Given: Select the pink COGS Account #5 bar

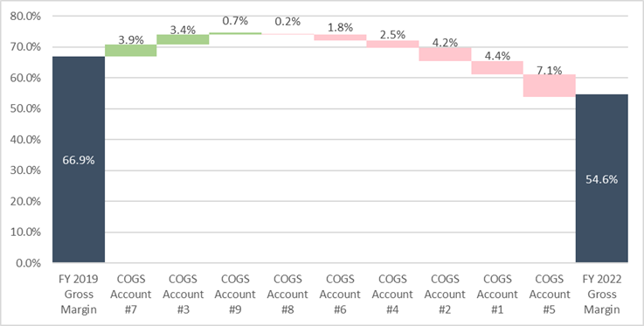Looking at the screenshot, I should click(550, 86).
